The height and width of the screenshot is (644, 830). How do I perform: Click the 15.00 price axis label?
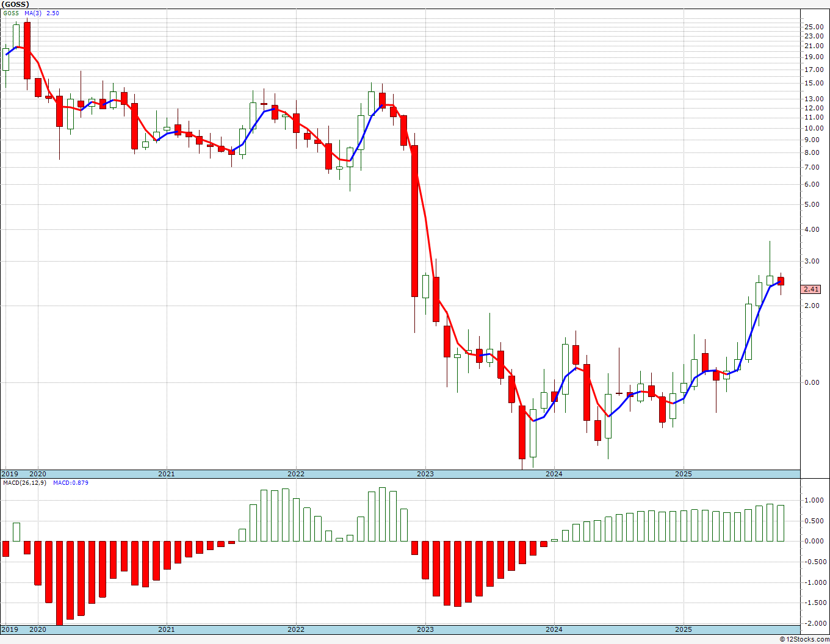coord(814,83)
